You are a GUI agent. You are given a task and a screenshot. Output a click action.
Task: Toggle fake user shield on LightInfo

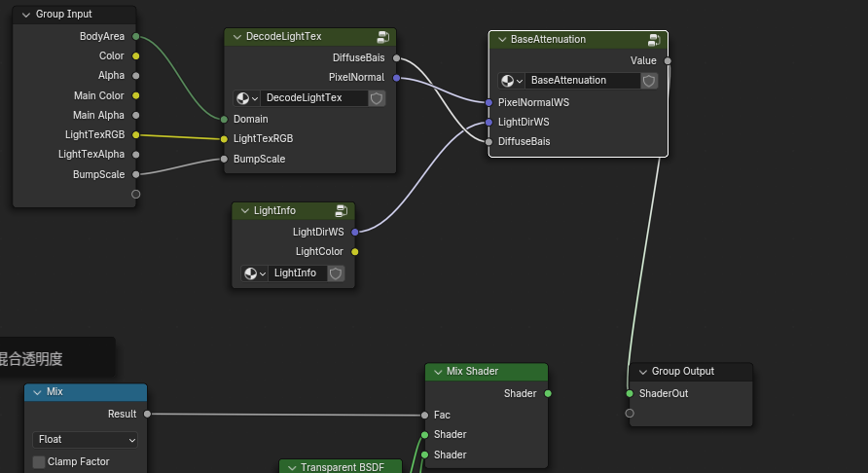[336, 273]
